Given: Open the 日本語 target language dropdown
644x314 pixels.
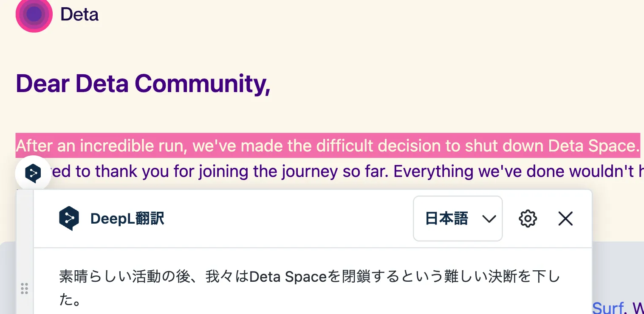Looking at the screenshot, I should [x=447, y=219].
